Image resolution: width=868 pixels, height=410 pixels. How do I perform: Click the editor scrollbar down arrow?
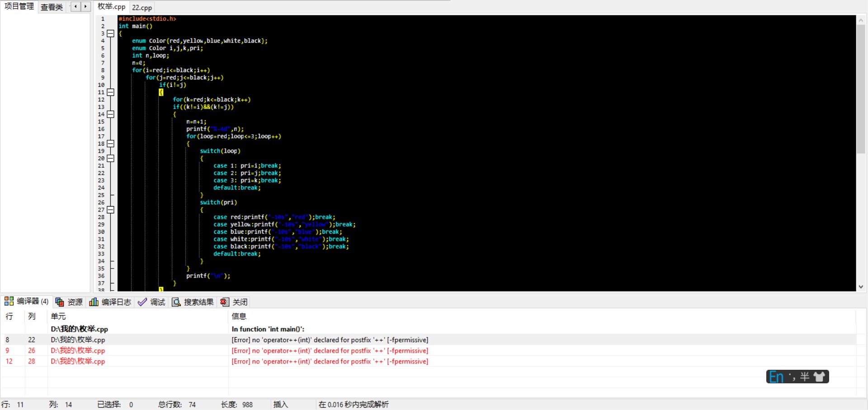pyautogui.click(x=861, y=287)
